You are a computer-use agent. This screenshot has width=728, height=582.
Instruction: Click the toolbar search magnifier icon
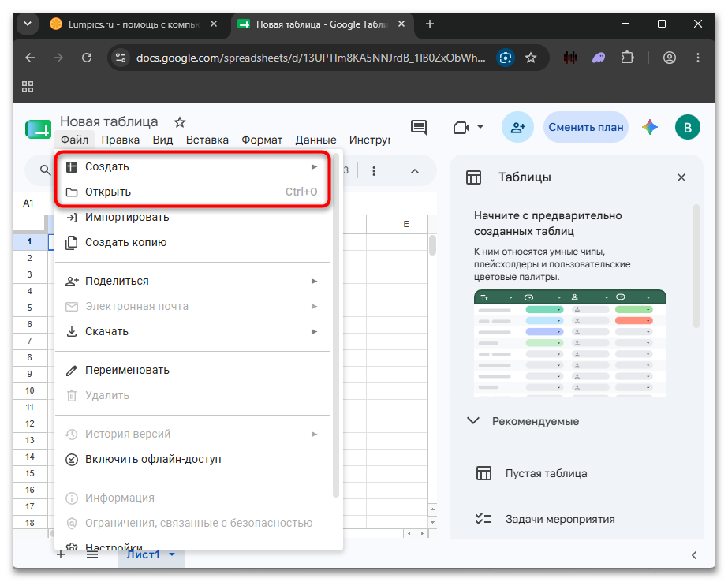[45, 170]
